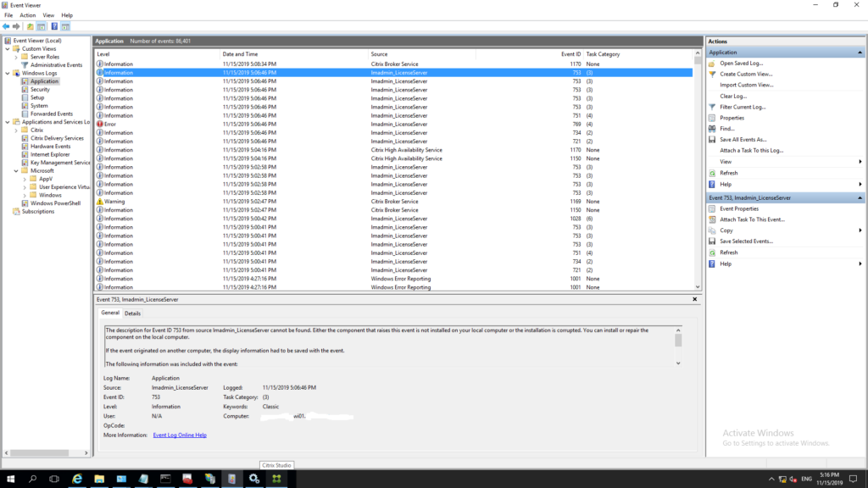
Task: Click Refresh under the Application actions
Action: 728,173
